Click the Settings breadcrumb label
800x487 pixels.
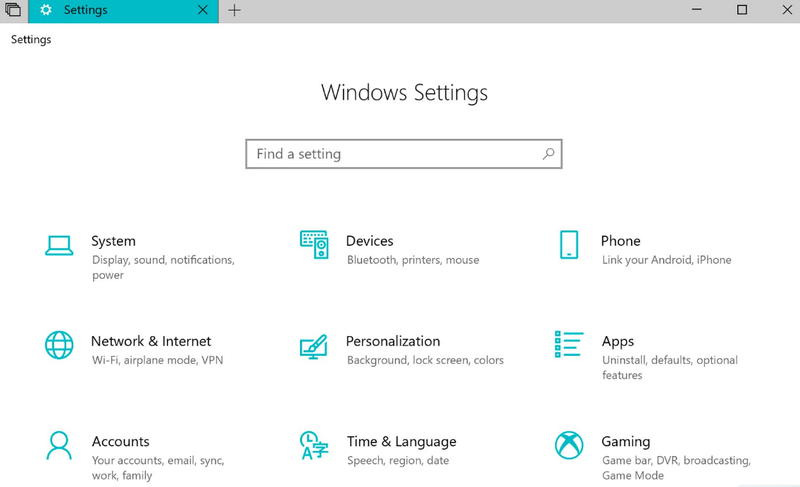pos(31,40)
